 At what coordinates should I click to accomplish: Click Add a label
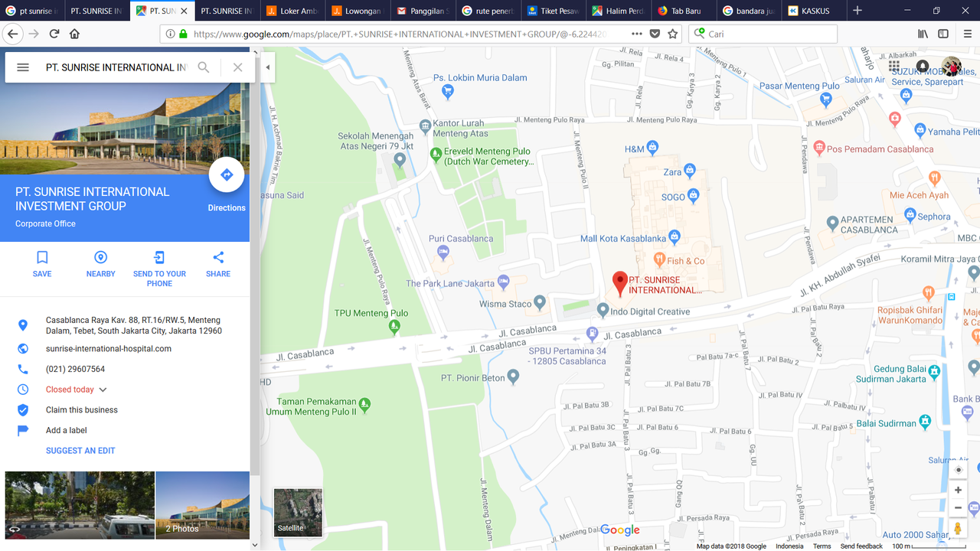[x=67, y=430]
